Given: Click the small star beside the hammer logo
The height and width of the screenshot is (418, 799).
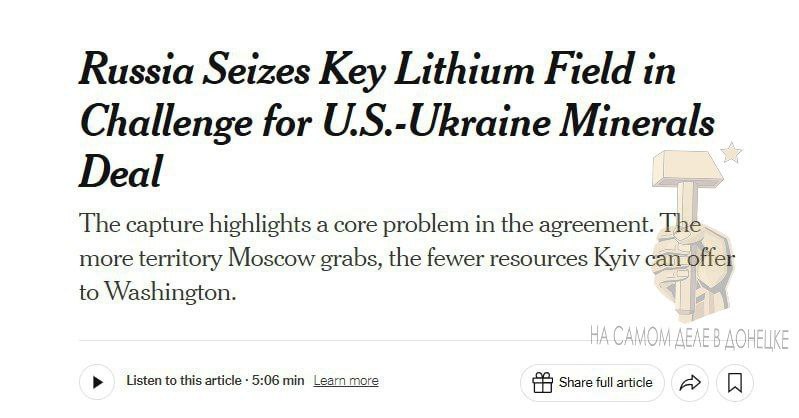Looking at the screenshot, I should coord(731,152).
